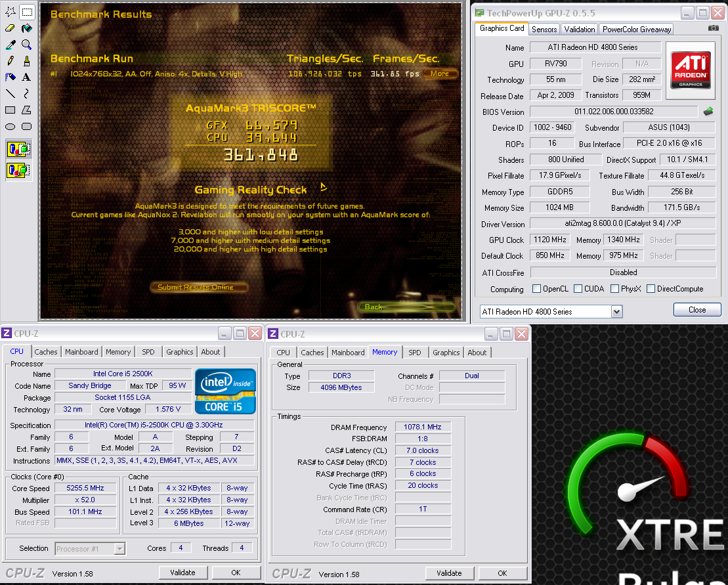The image size is (728, 585).
Task: Activate the Magnifier tool in Paint
Action: click(x=27, y=45)
